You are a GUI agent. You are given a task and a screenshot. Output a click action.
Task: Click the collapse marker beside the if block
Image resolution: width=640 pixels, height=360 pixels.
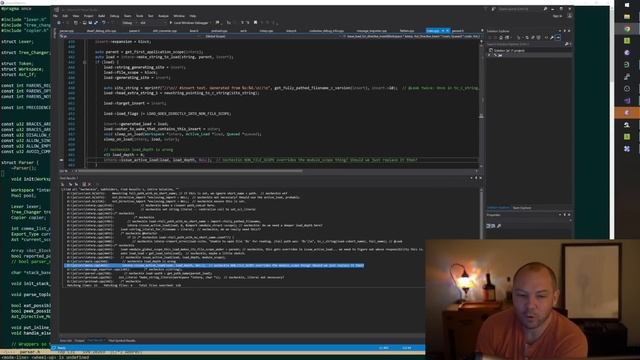click(85, 62)
